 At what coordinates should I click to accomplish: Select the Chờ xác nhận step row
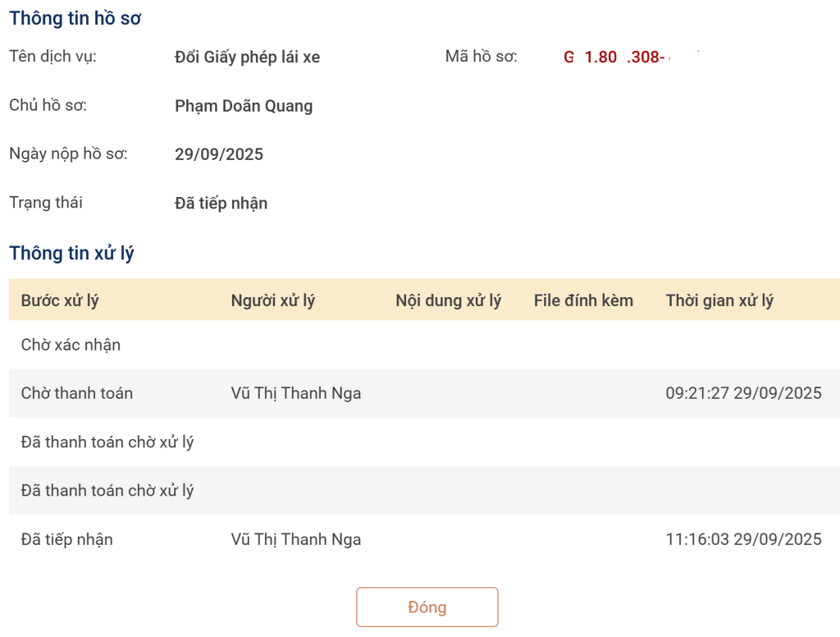point(71,345)
